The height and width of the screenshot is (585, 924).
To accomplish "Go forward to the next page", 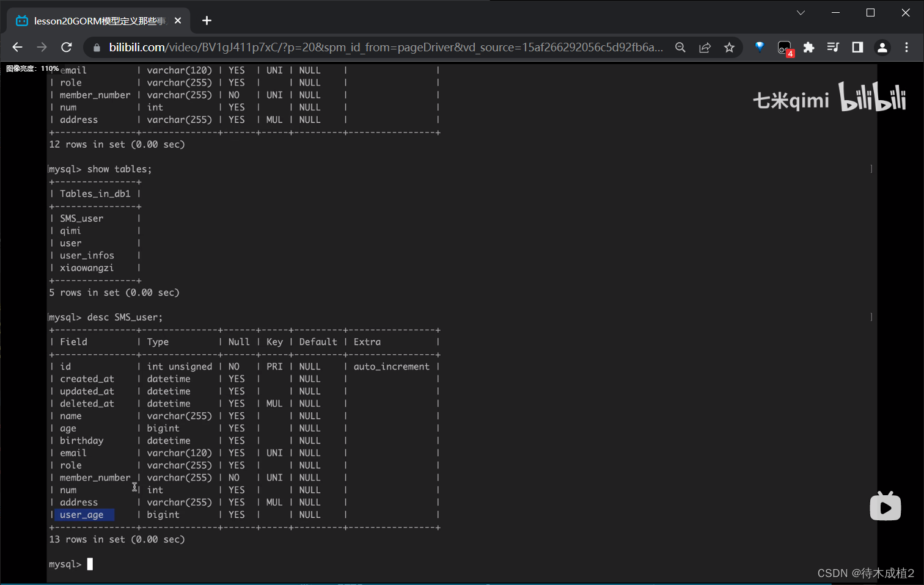I will tap(42, 47).
